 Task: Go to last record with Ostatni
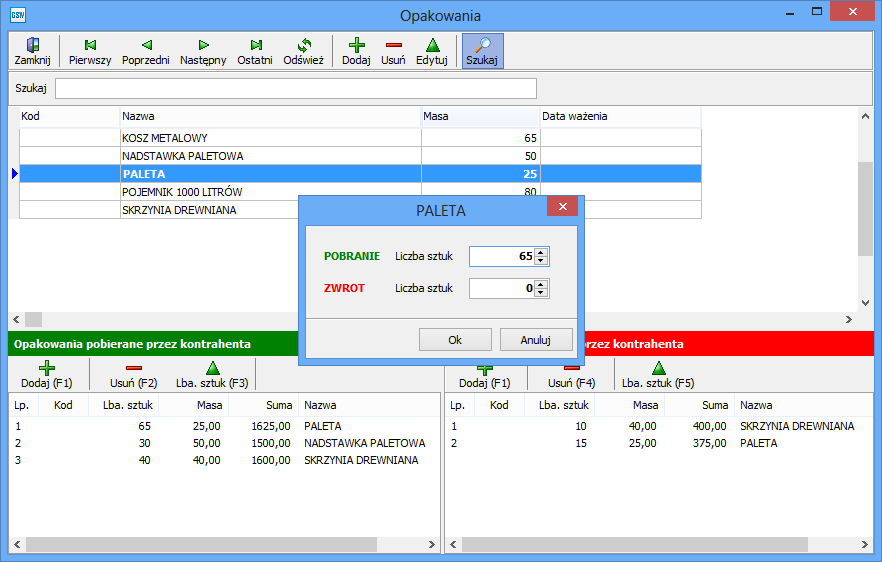point(255,50)
